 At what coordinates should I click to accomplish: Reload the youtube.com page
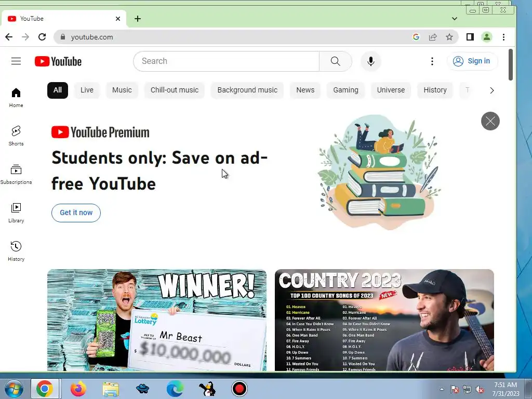(42, 37)
